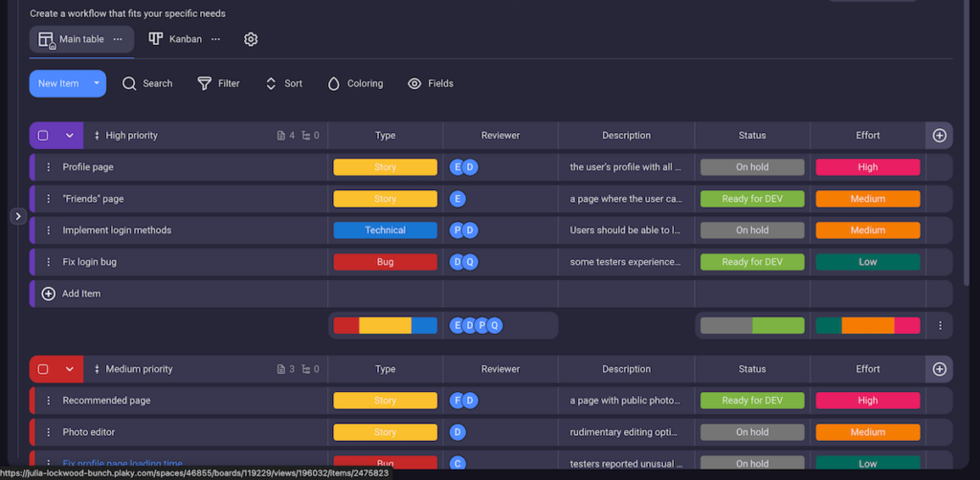This screenshot has width=980, height=480.
Task: Click the plus icon beside Add Item
Action: click(x=49, y=294)
